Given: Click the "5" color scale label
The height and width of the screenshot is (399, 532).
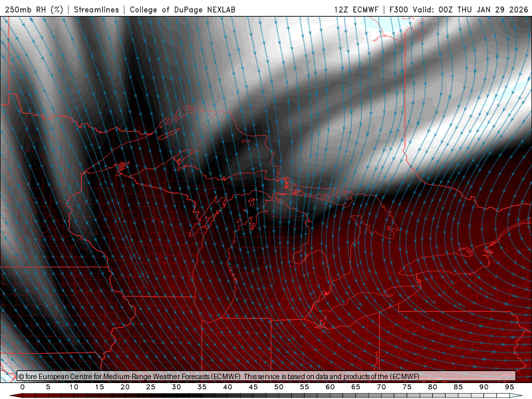Looking at the screenshot, I should click(x=48, y=387).
